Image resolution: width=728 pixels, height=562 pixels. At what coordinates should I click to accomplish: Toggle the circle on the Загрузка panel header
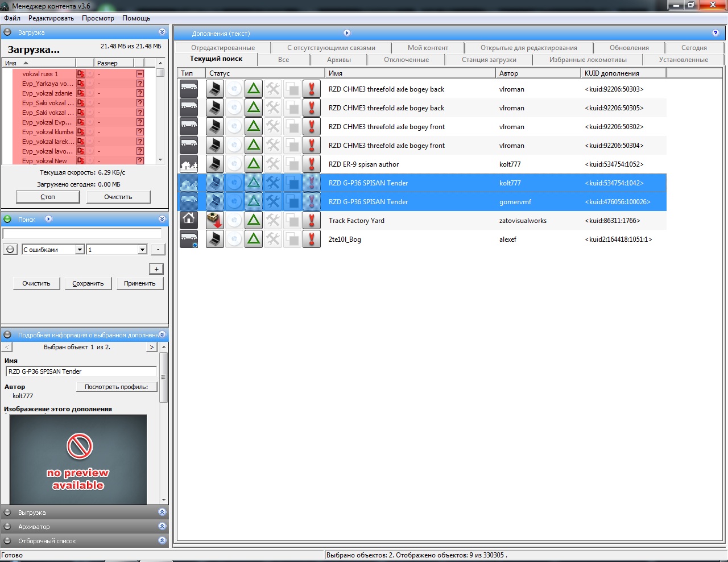click(x=8, y=32)
